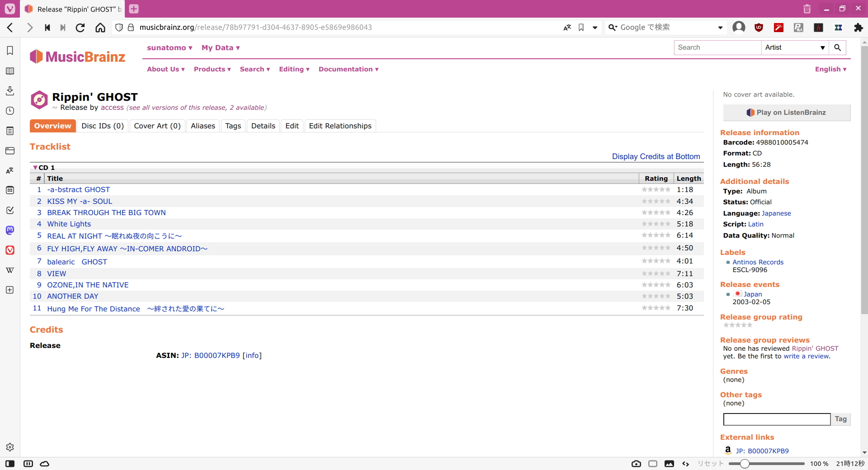Expand the About Us menu
The image size is (868, 470).
(166, 69)
